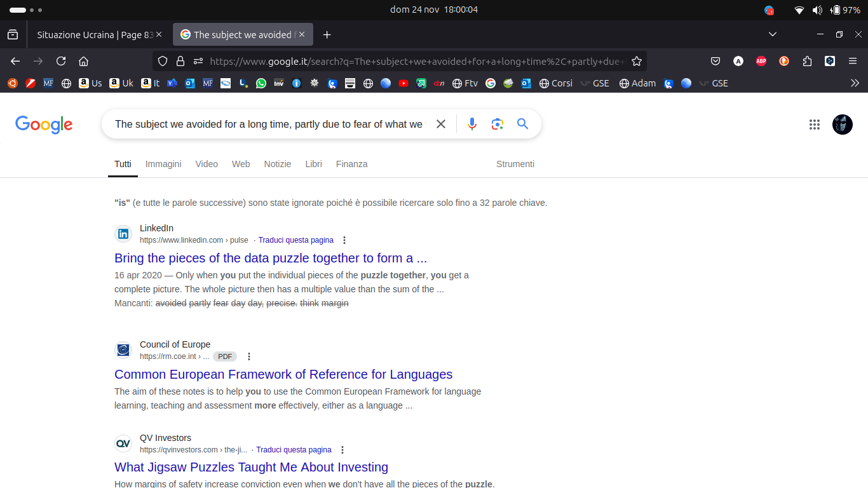Switch to the Finanza results tab
868x488 pixels.
[x=352, y=164]
